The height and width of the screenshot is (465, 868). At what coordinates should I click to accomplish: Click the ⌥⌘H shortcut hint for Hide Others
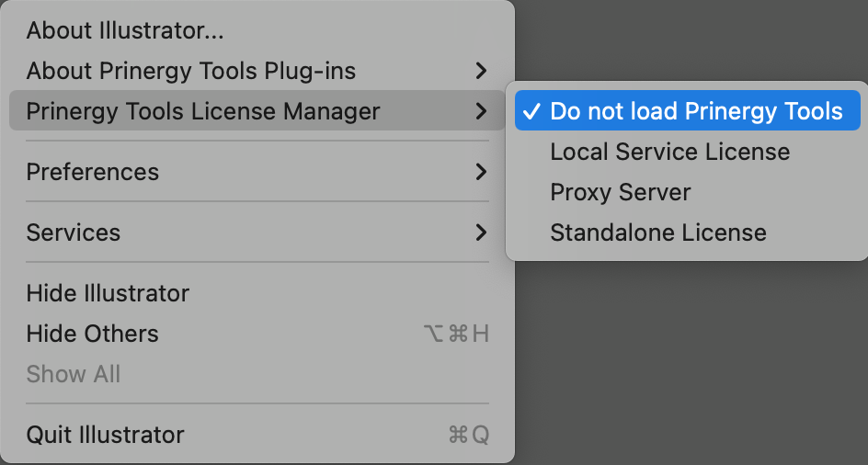456,334
